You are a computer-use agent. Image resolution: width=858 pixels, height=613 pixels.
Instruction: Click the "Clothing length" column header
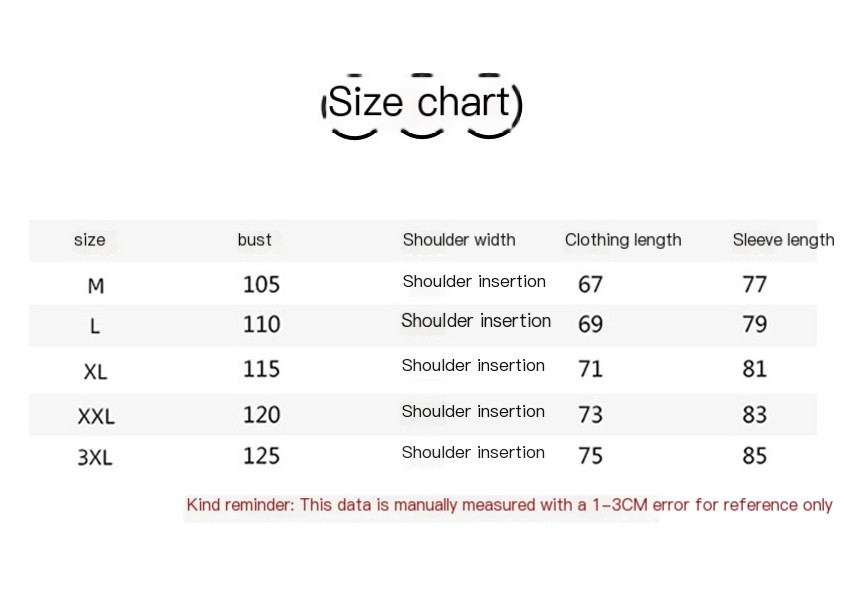623,240
